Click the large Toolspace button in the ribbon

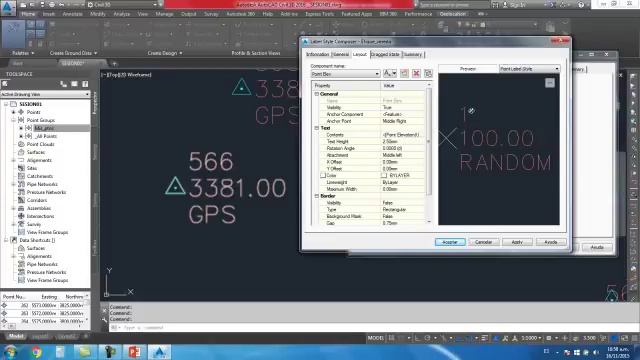tap(13, 33)
